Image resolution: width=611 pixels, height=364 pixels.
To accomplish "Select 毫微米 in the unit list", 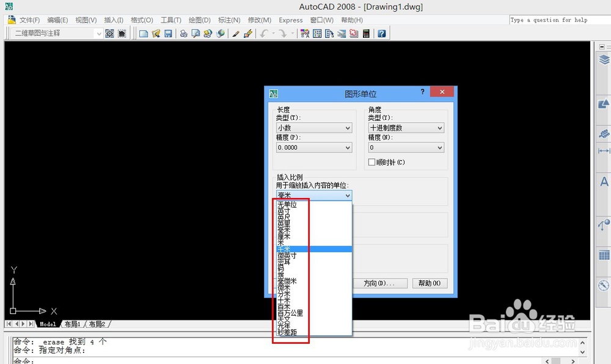I will click(314, 281).
